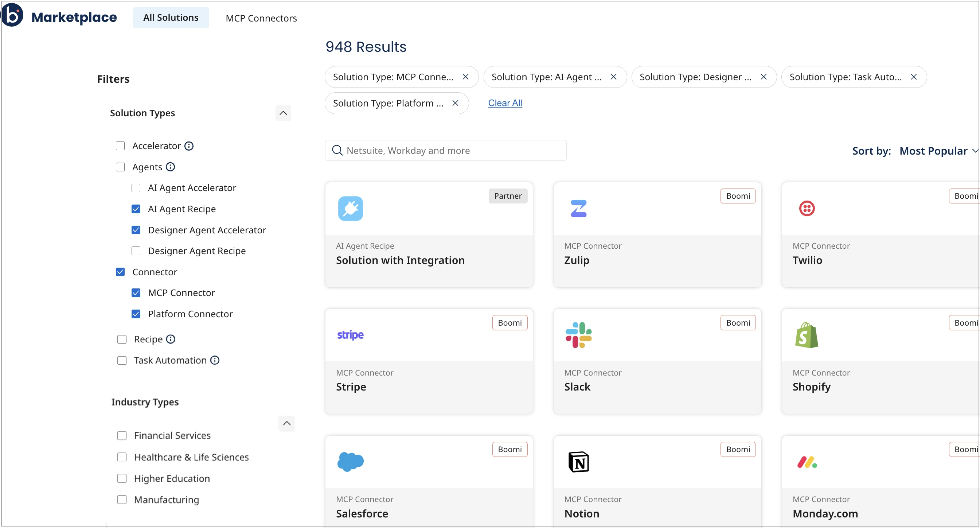Open the Stripe card title
This screenshot has height=528, width=980.
coord(351,387)
